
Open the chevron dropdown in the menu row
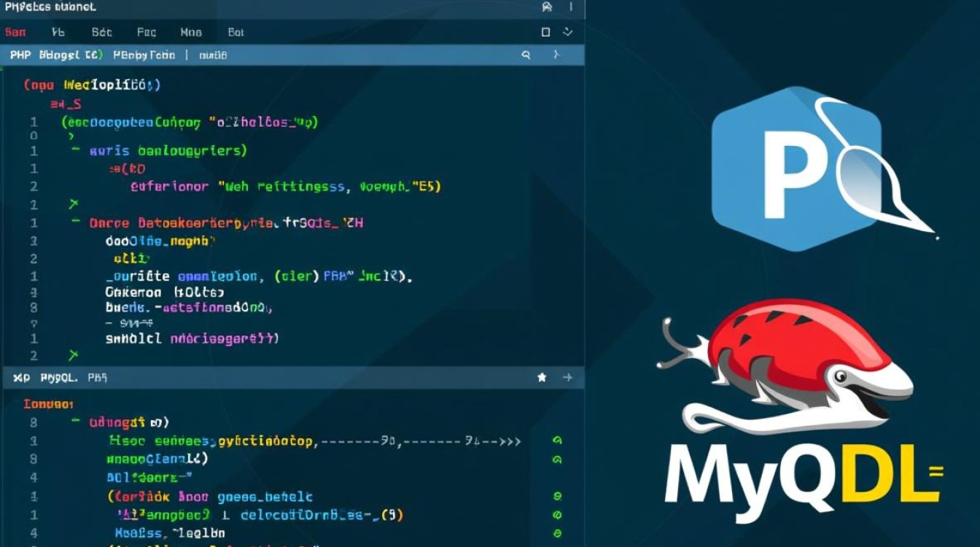[568, 32]
